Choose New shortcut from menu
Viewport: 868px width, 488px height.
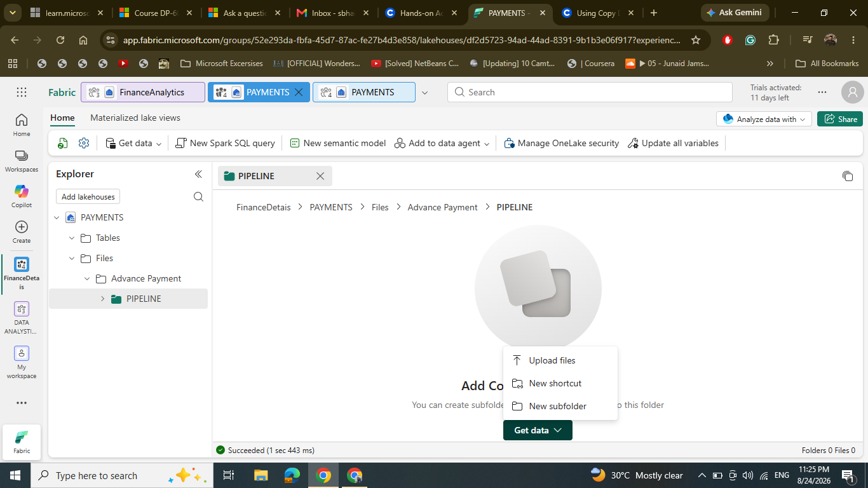click(x=560, y=383)
